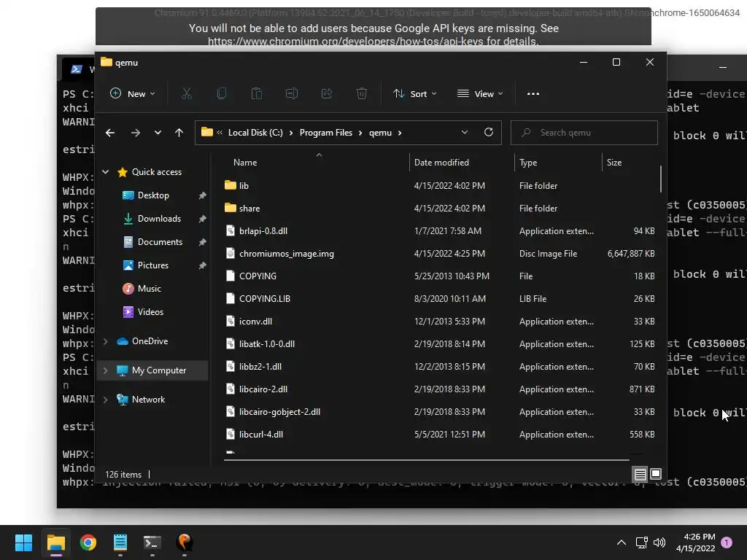
Task: Select Desktop in navigation pane
Action: pos(153,195)
